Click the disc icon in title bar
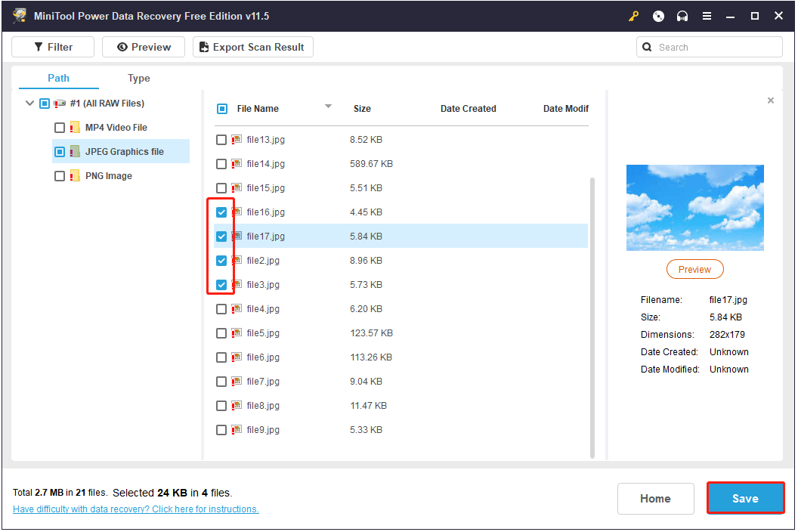This screenshot has width=798, height=532. [658, 16]
